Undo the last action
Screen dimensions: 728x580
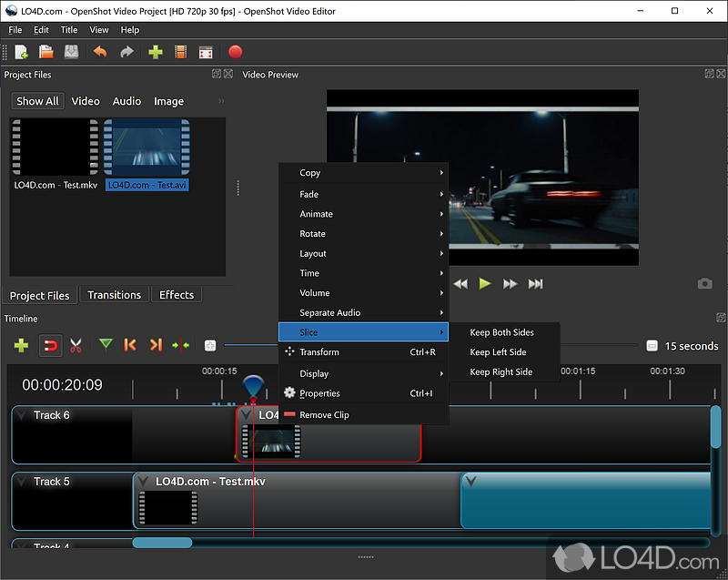(x=100, y=52)
